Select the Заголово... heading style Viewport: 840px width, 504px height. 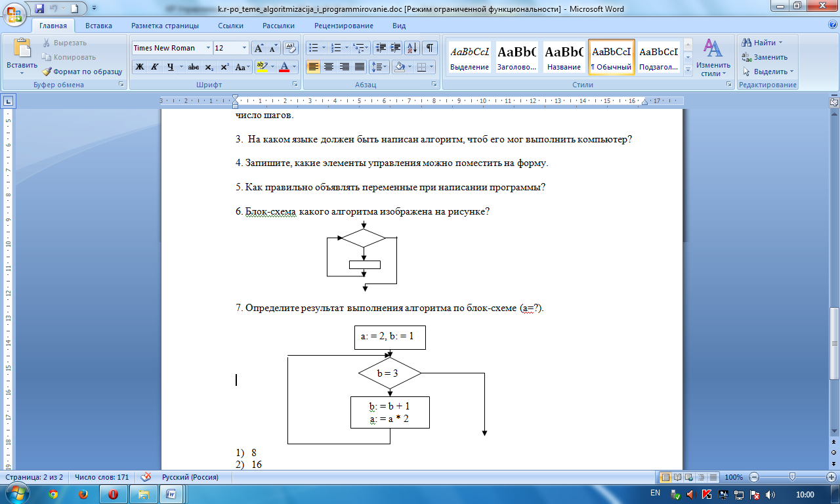516,58
